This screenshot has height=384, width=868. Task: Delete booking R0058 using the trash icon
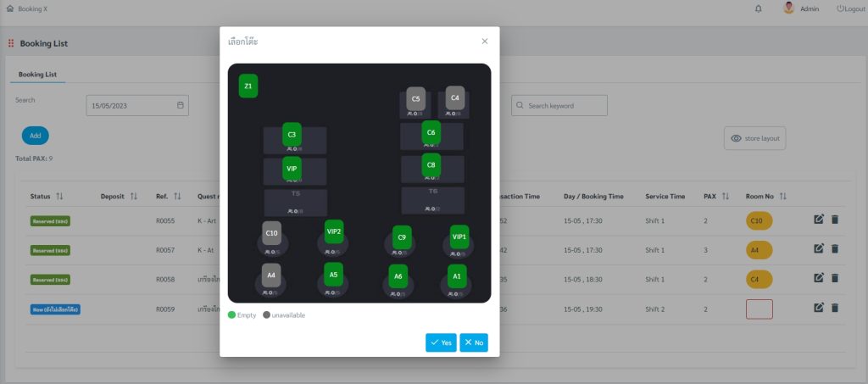tap(835, 278)
